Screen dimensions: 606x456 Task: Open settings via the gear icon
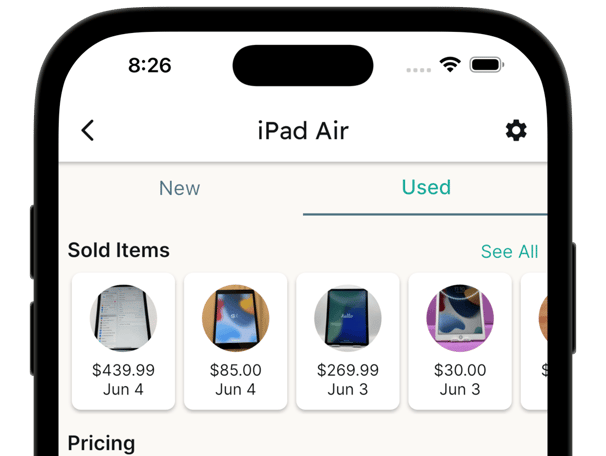click(x=516, y=130)
